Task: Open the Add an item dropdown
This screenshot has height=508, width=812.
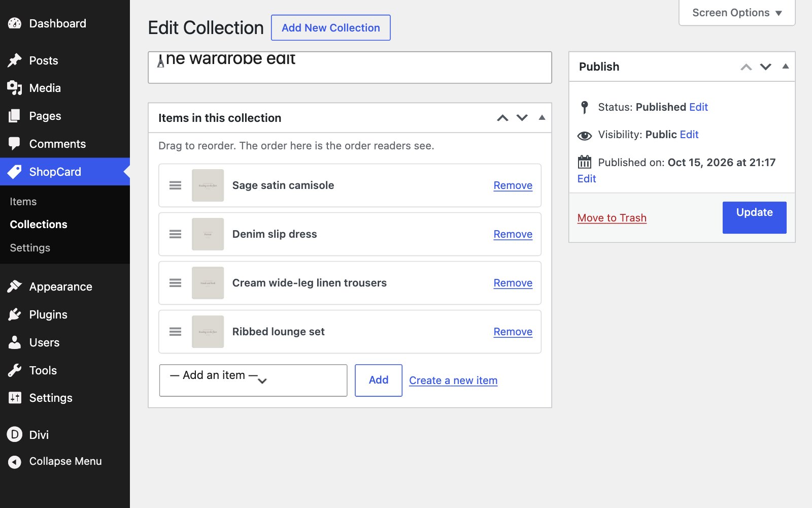Action: [x=253, y=380]
